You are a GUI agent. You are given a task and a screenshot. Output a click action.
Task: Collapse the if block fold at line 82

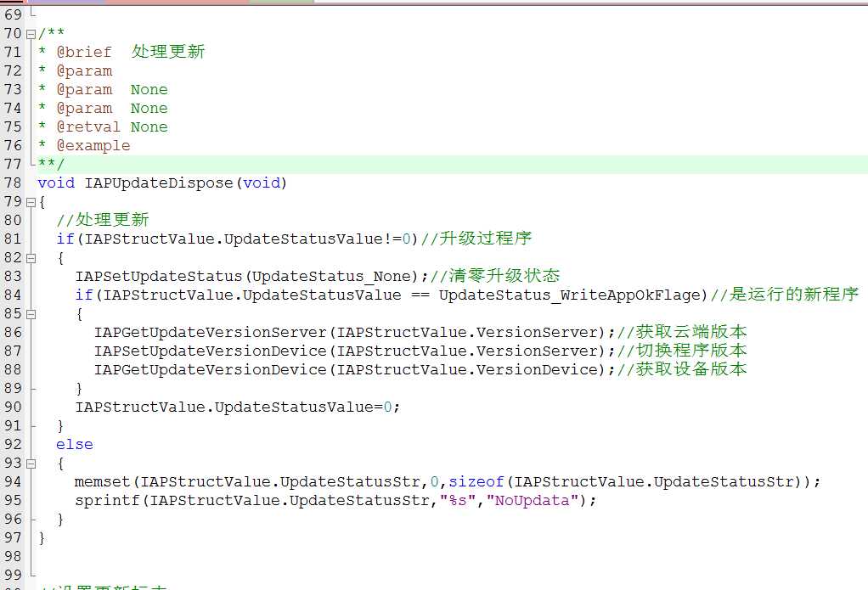click(31, 258)
